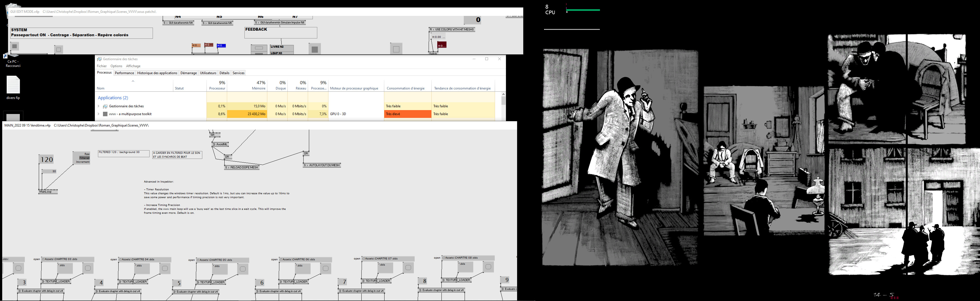This screenshot has width=980, height=301.
Task: Sort by Consommation d'énergie column
Action: coord(408,86)
